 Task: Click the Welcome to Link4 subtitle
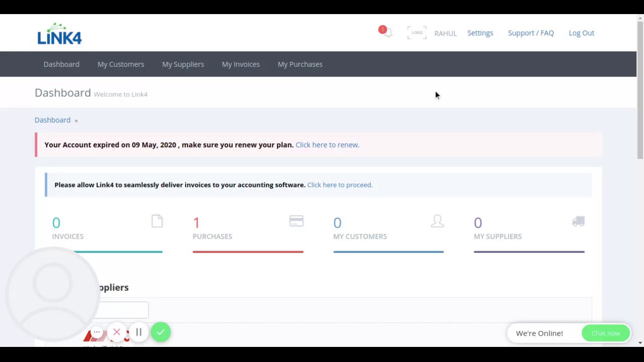(x=121, y=95)
